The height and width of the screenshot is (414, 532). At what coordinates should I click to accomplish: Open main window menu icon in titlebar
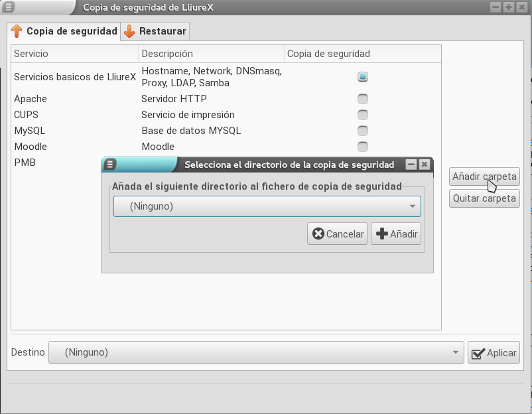pos(9,7)
